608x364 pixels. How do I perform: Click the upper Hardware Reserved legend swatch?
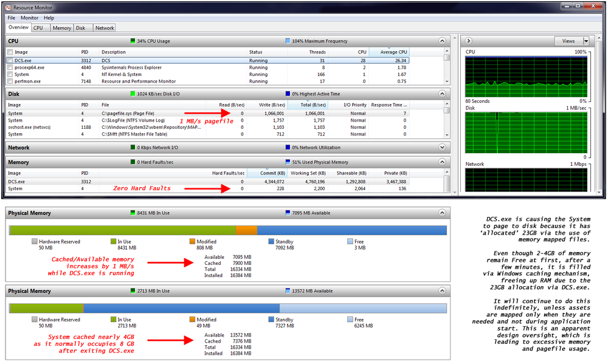click(x=35, y=241)
